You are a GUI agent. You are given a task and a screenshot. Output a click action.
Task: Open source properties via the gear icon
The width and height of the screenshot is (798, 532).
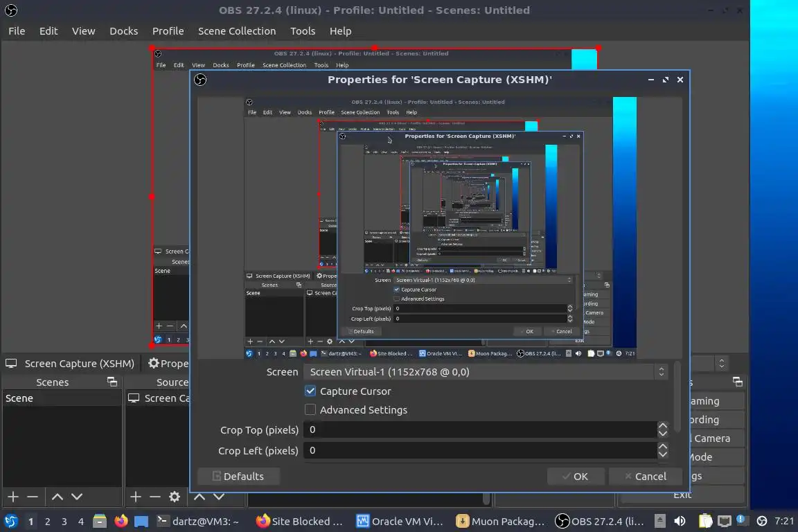[175, 497]
